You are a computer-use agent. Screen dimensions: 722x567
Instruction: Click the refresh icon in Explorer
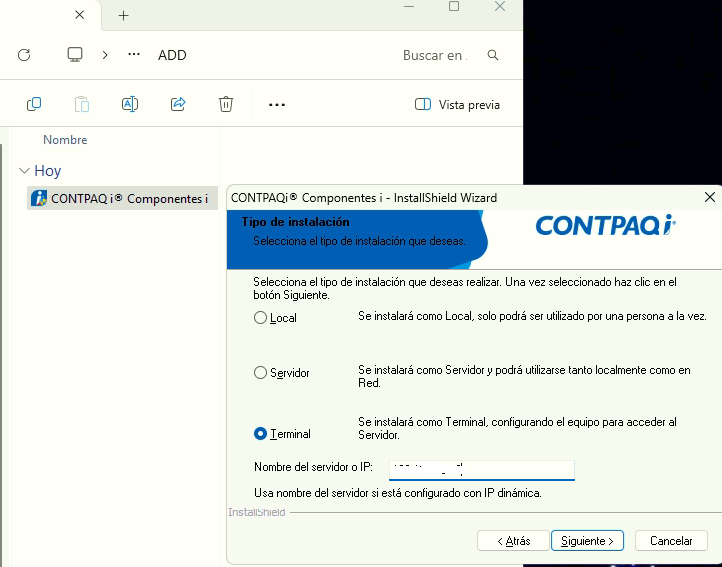[x=24, y=55]
